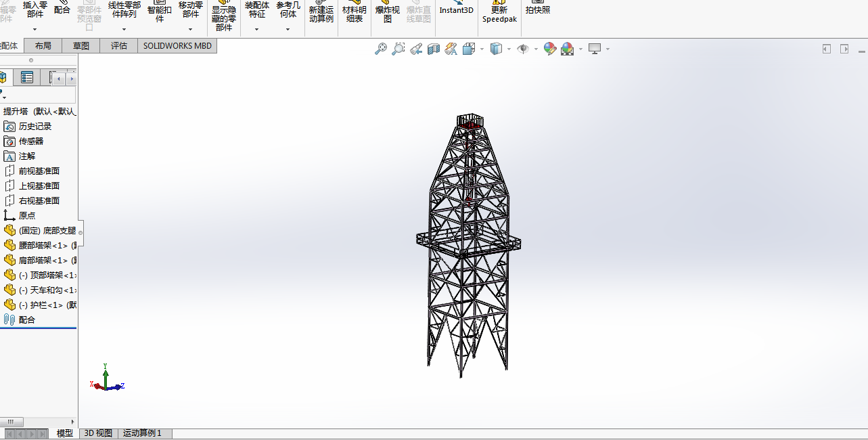Switch to the 布局 tab
This screenshot has height=440, width=868.
[43, 46]
